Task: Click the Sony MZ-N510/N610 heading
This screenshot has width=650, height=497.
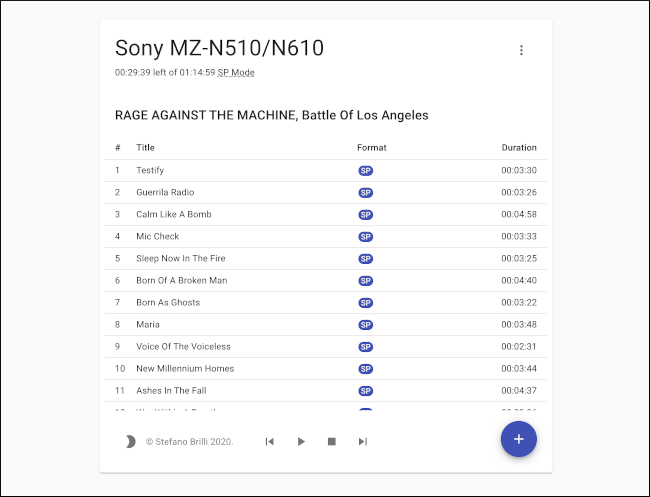Action: tap(219, 48)
